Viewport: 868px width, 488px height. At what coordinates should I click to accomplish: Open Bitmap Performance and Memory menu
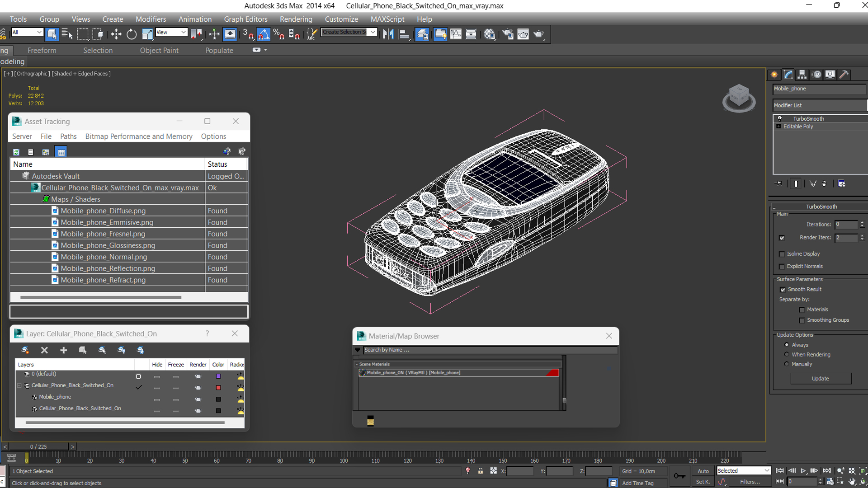point(139,136)
